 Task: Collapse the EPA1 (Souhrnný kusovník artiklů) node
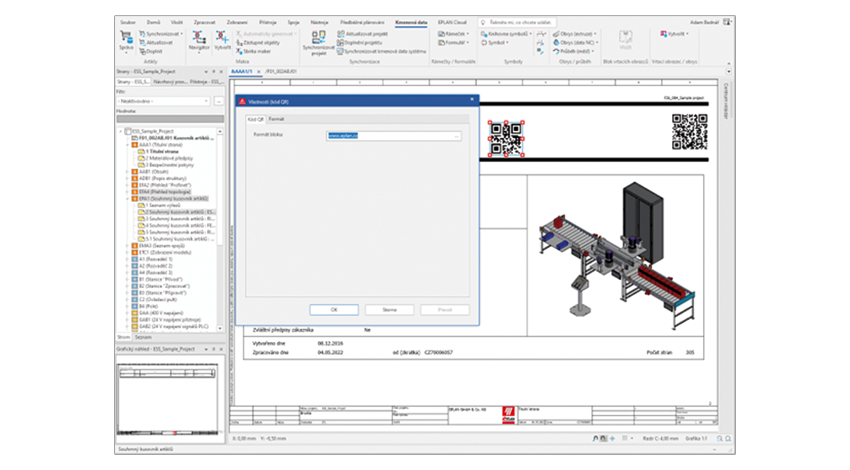pyautogui.click(x=128, y=198)
